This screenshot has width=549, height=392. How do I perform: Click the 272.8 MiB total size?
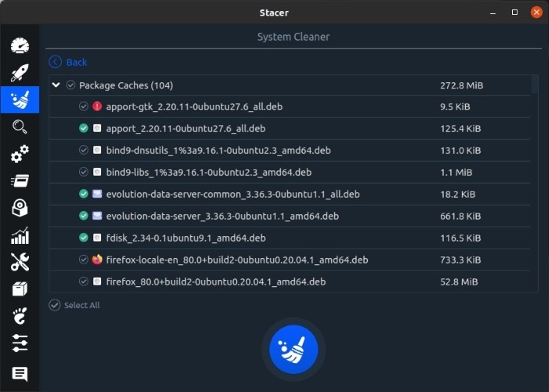461,85
